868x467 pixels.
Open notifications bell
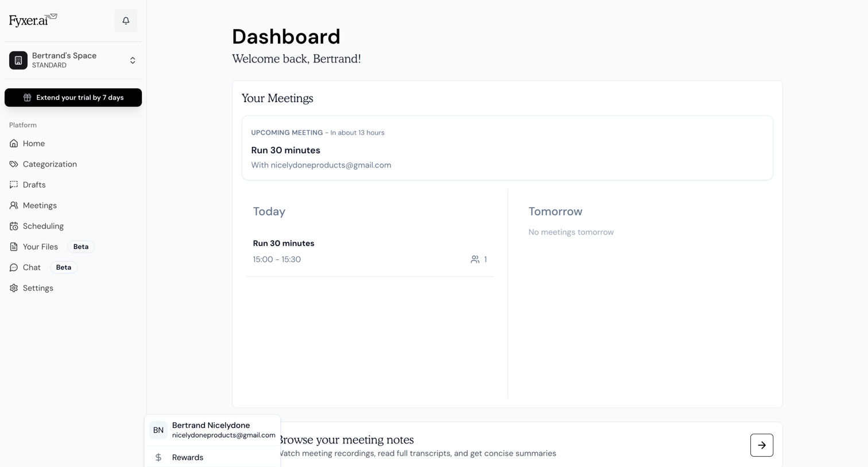pyautogui.click(x=126, y=21)
